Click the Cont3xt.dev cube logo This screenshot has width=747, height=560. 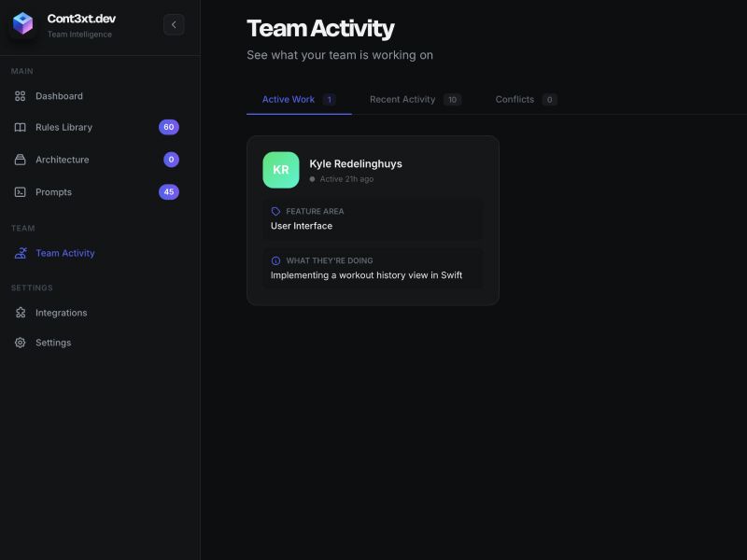point(22,24)
